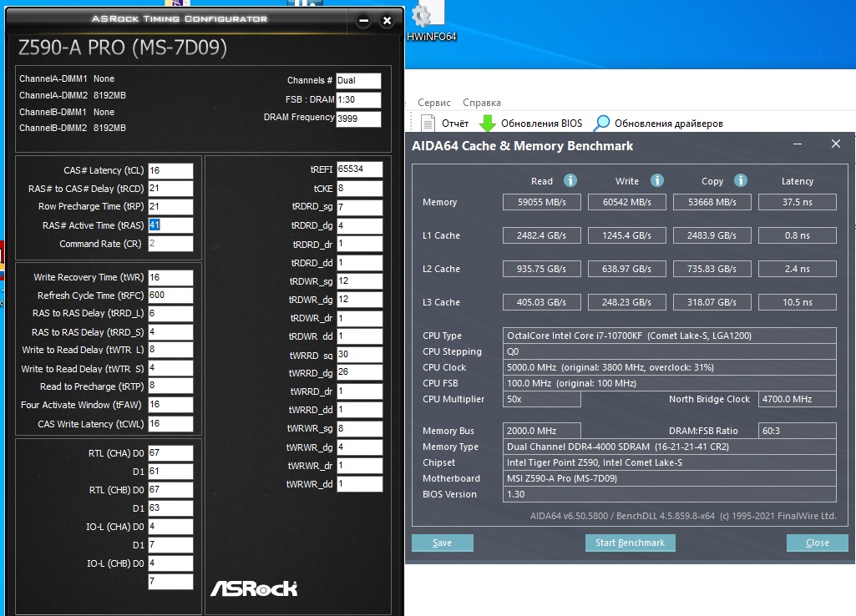Click the tWRRD_sg field showing 30

pyautogui.click(x=359, y=355)
